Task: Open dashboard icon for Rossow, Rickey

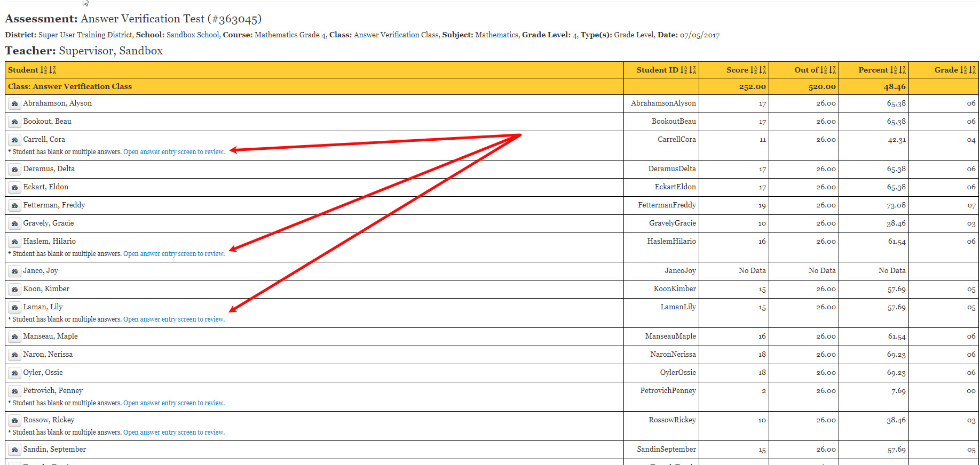Action: pos(15,420)
